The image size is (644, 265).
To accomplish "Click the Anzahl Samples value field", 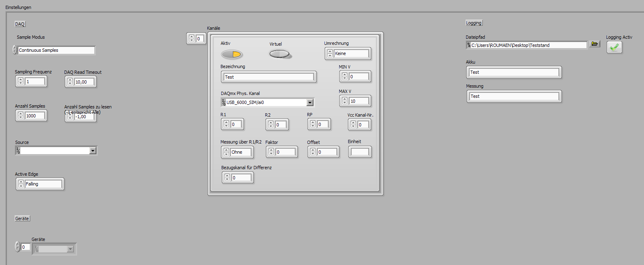I will tap(35, 116).
